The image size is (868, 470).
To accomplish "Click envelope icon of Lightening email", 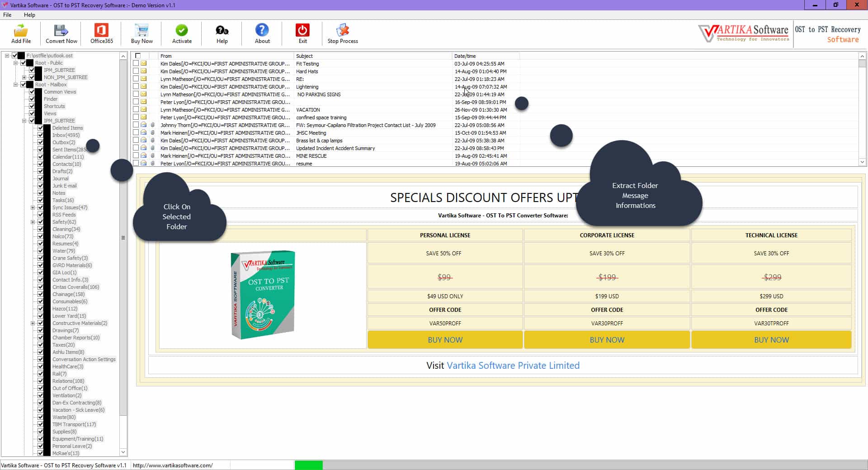I will pos(144,87).
